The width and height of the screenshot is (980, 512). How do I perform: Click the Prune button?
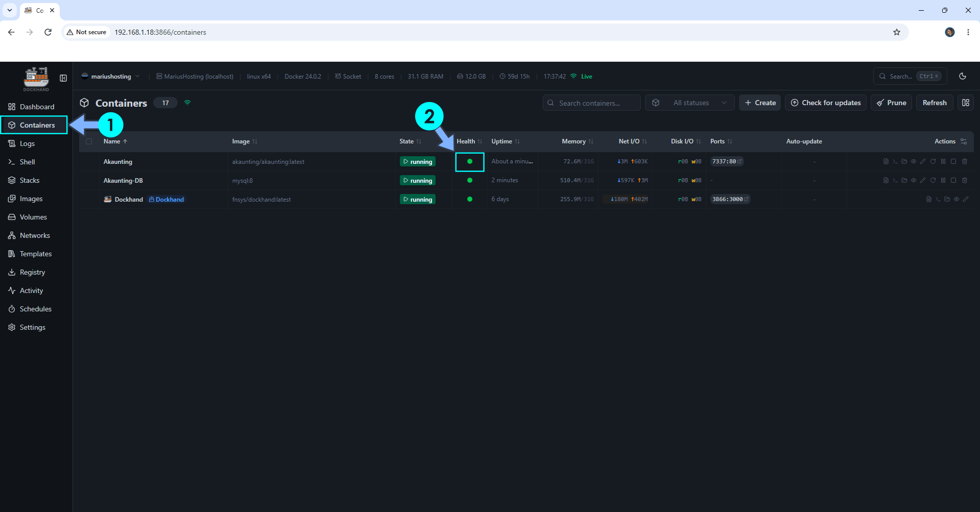coord(892,103)
